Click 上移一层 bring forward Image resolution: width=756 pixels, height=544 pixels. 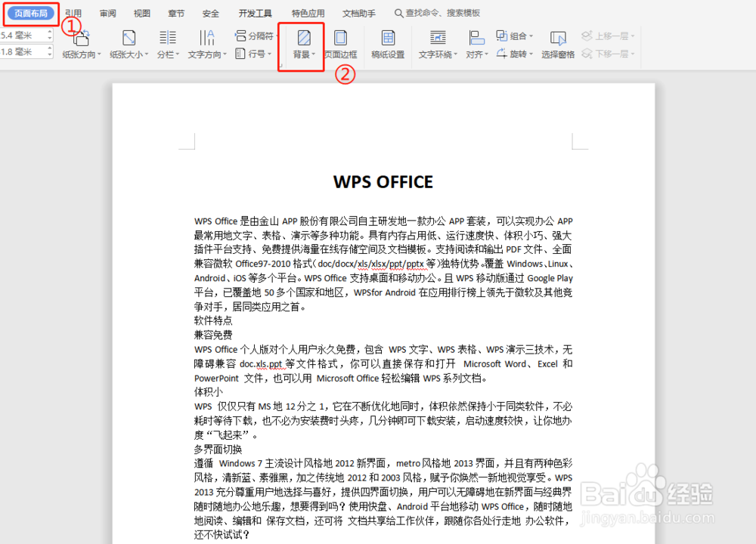[x=608, y=36]
